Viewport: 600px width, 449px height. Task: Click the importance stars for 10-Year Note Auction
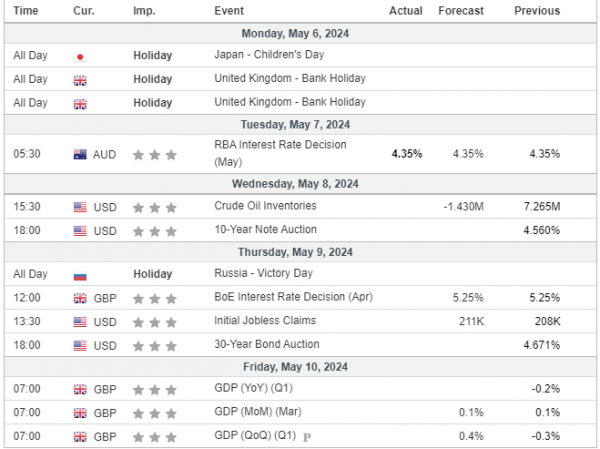155,232
